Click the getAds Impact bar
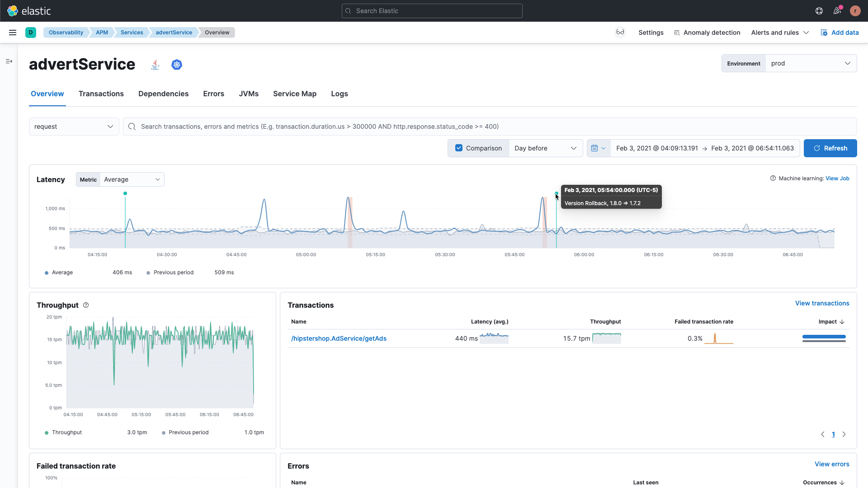The height and width of the screenshot is (488, 868). (x=824, y=338)
